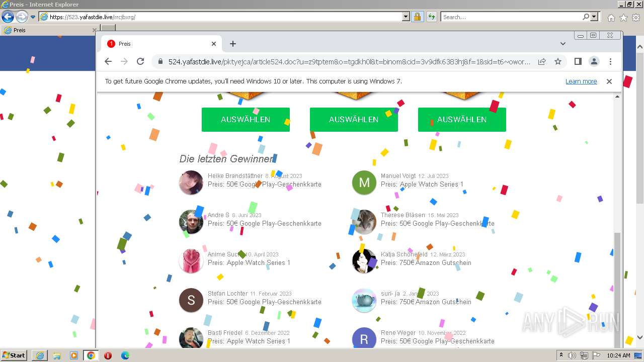644x362 pixels.
Task: Open Chrome three-dot menu
Action: point(610,61)
